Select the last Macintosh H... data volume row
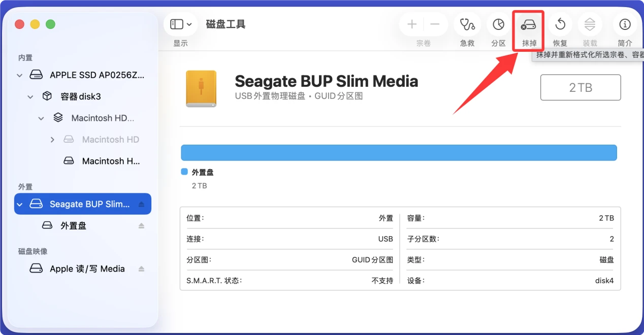This screenshot has height=335, width=644. [x=83, y=161]
